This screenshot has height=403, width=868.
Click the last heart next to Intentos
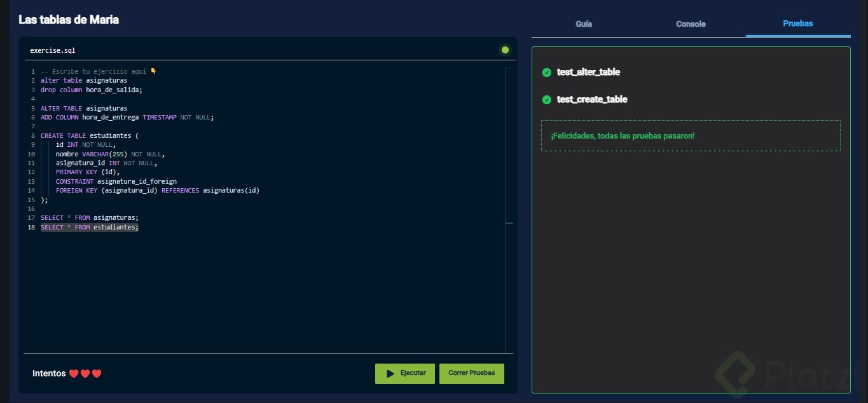pyautogui.click(x=97, y=374)
